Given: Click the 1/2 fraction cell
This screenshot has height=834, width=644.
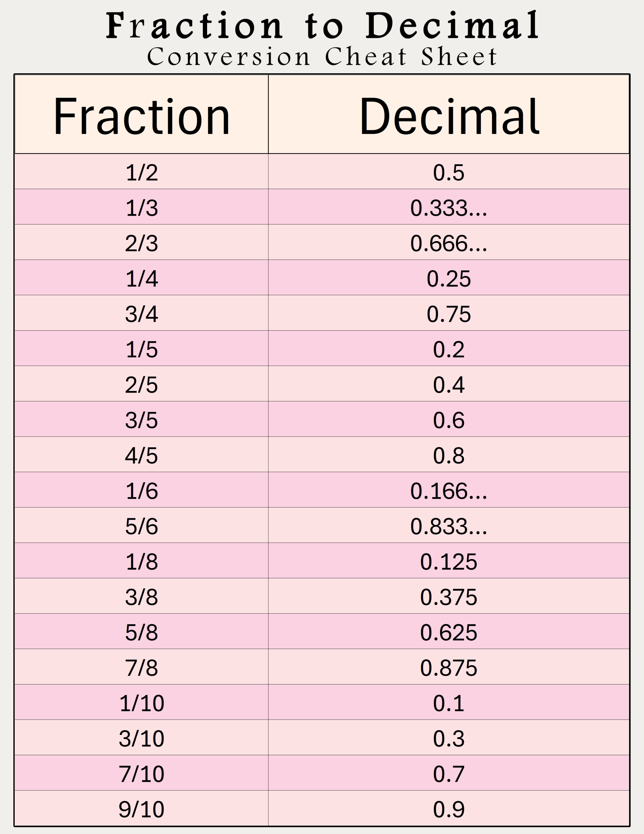Looking at the screenshot, I should click(142, 172).
